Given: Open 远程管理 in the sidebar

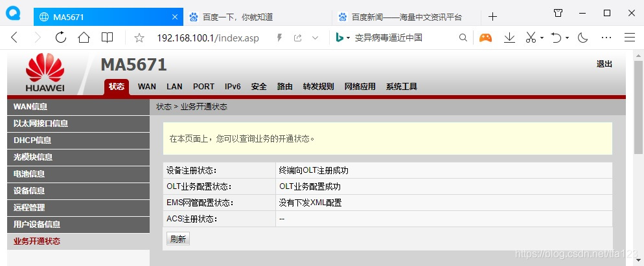Looking at the screenshot, I should click(78, 208).
